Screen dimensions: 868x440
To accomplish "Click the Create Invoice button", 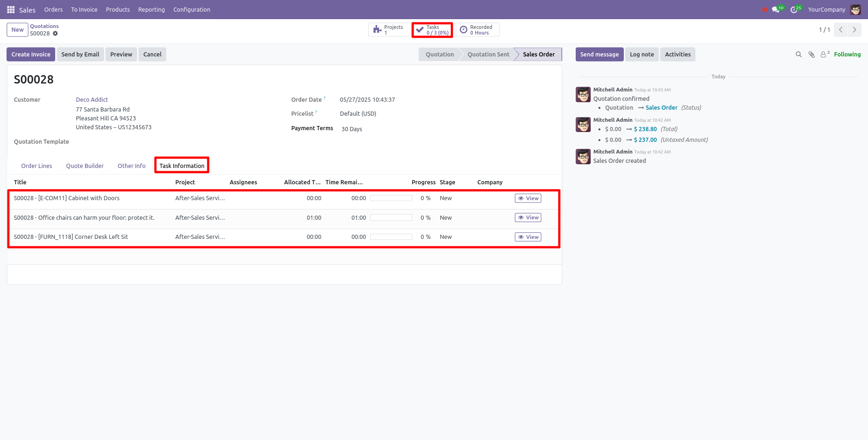I will coord(31,55).
